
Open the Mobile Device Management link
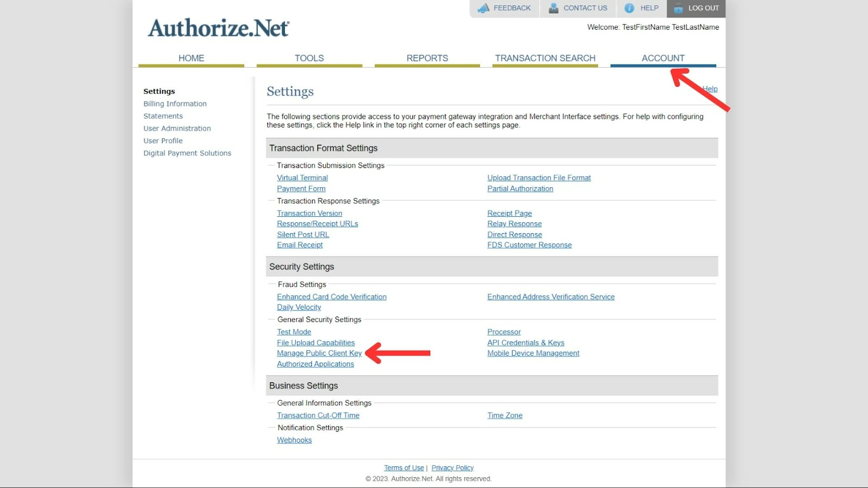click(x=533, y=353)
